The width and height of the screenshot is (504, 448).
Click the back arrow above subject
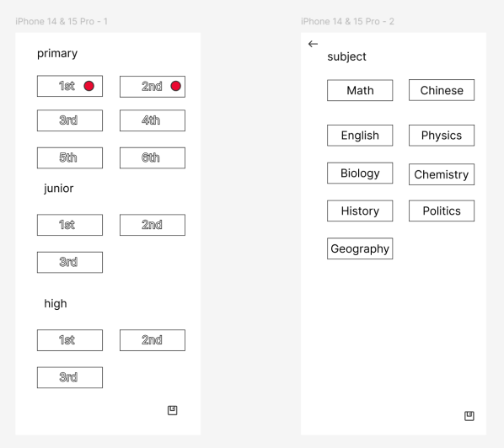coord(313,44)
